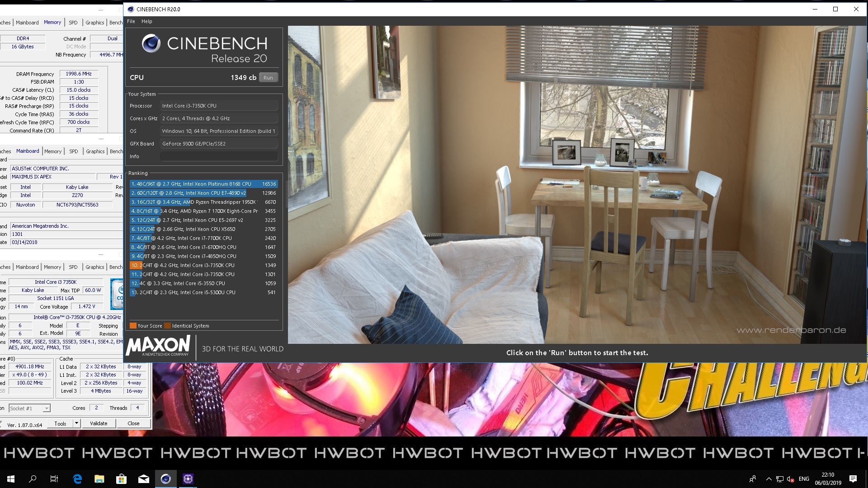Select ranking entry Xeon Platinum 8168 with 16536
Screen dimensions: 868x488
pos(203,184)
